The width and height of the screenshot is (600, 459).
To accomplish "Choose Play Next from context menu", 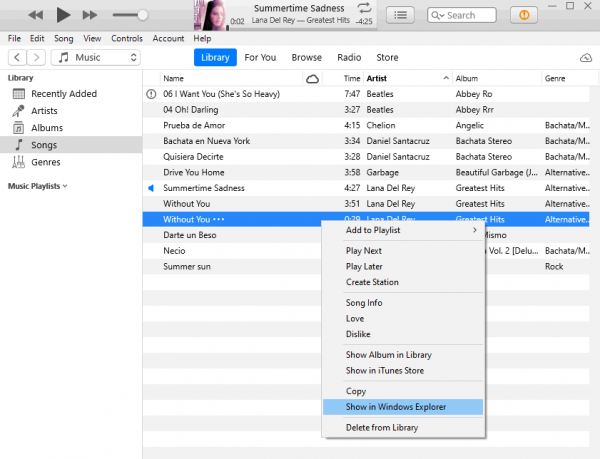I will pyautogui.click(x=403, y=251).
